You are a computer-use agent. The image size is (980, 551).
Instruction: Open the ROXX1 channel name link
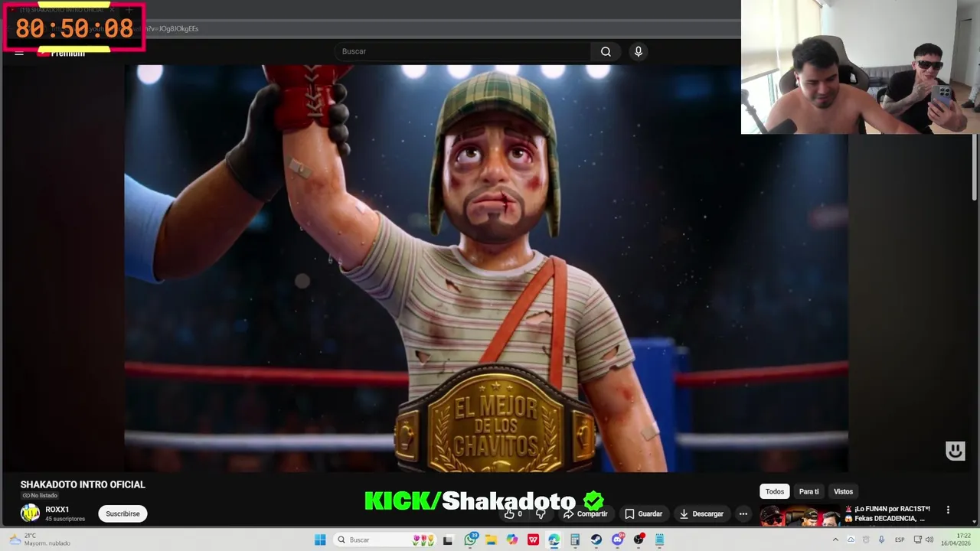tap(57, 510)
